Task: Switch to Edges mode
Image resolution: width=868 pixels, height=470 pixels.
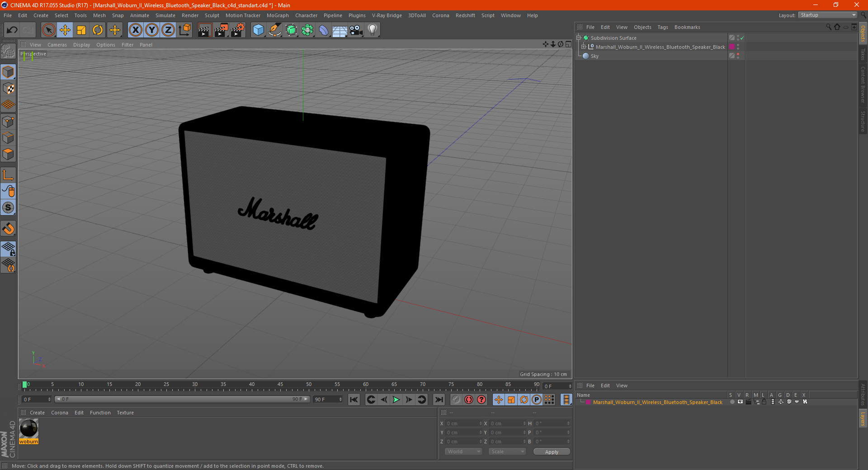Action: point(8,138)
